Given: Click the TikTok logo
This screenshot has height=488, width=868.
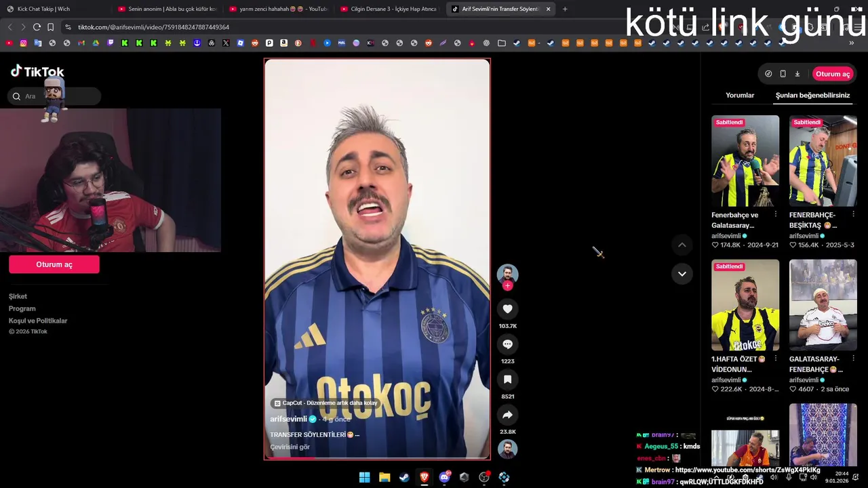Looking at the screenshot, I should click(x=37, y=71).
